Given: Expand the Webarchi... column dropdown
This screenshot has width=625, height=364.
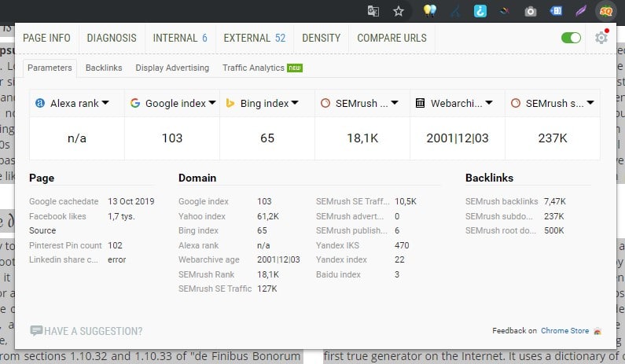Looking at the screenshot, I should pos(489,103).
